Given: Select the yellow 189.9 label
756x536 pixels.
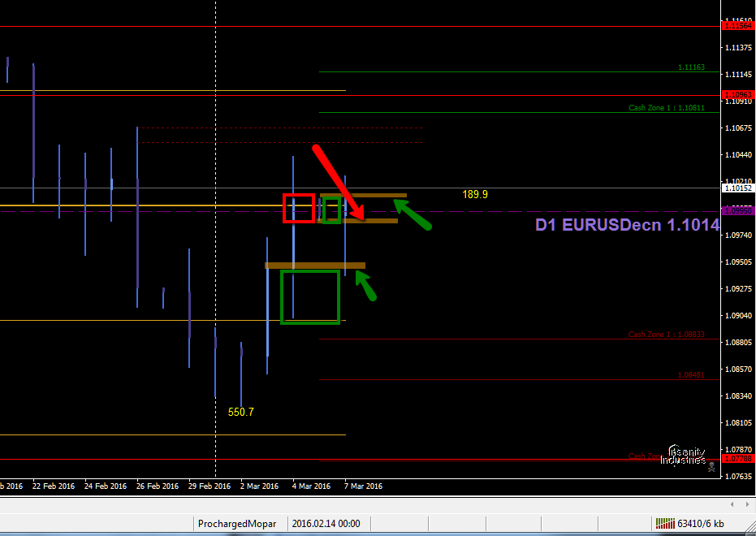Looking at the screenshot, I should point(475,194).
